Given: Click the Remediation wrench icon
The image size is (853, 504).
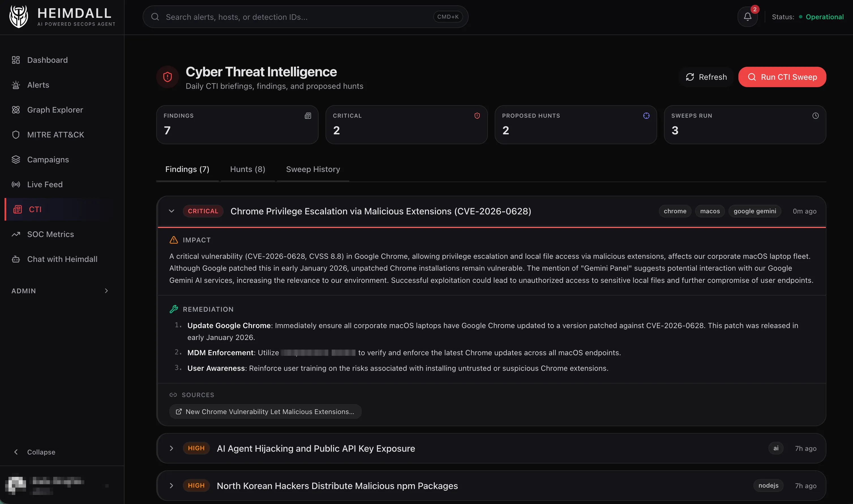Looking at the screenshot, I should click(x=174, y=309).
